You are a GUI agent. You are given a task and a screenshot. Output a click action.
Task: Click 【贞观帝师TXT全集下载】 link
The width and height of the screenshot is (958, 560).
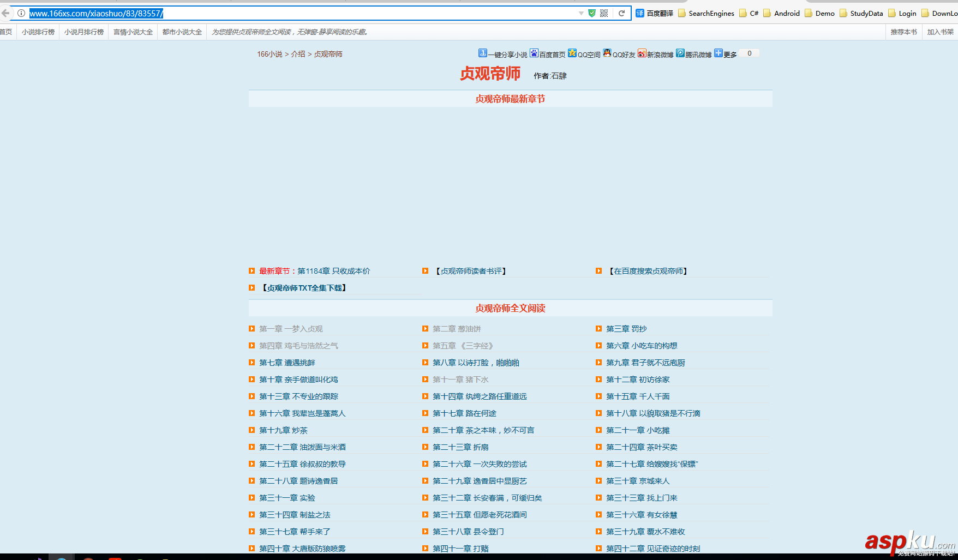point(304,288)
